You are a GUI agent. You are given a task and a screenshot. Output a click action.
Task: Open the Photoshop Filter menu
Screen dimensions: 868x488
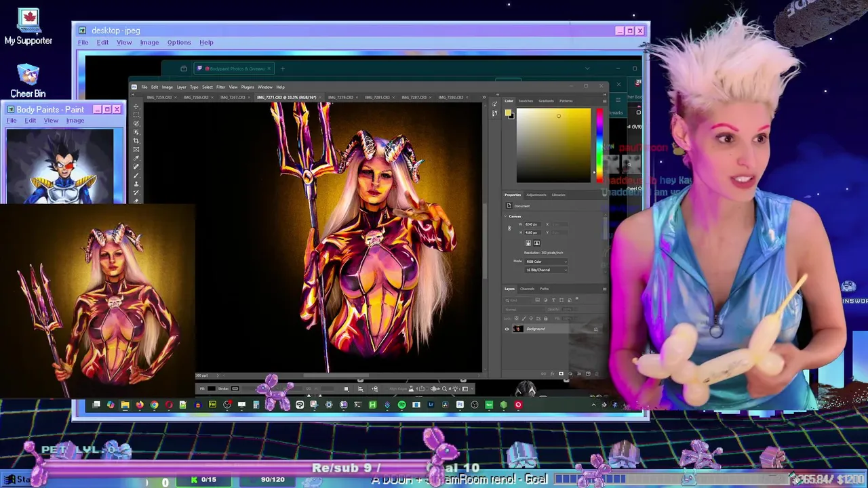click(x=220, y=87)
